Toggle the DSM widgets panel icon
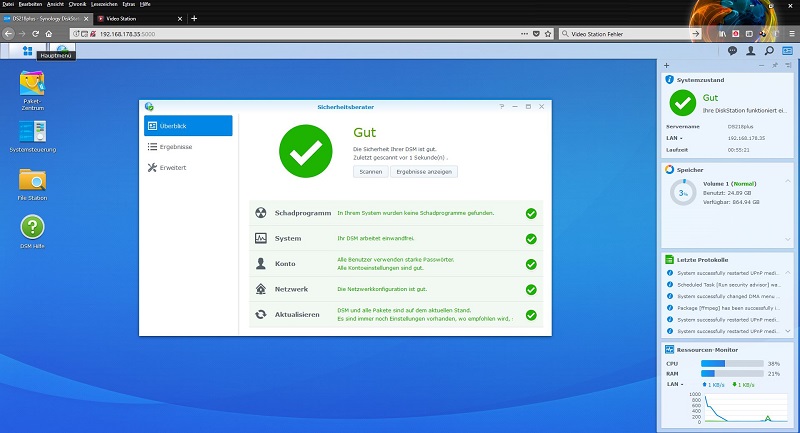Viewport: 800px width, 433px height. (787, 50)
